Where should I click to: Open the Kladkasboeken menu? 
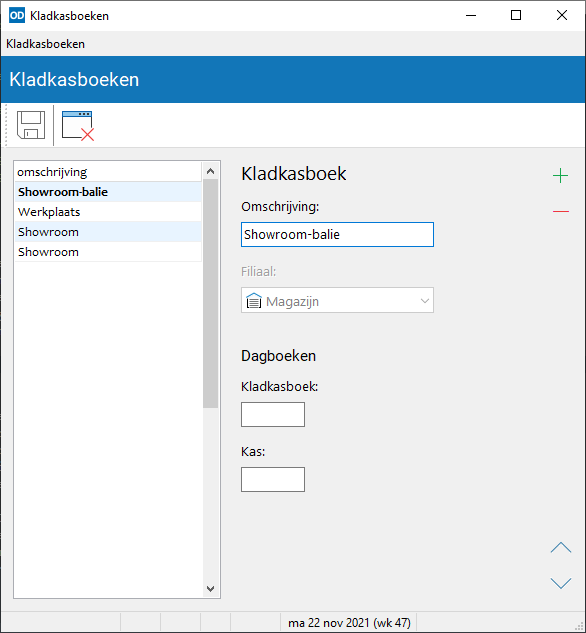[45, 44]
